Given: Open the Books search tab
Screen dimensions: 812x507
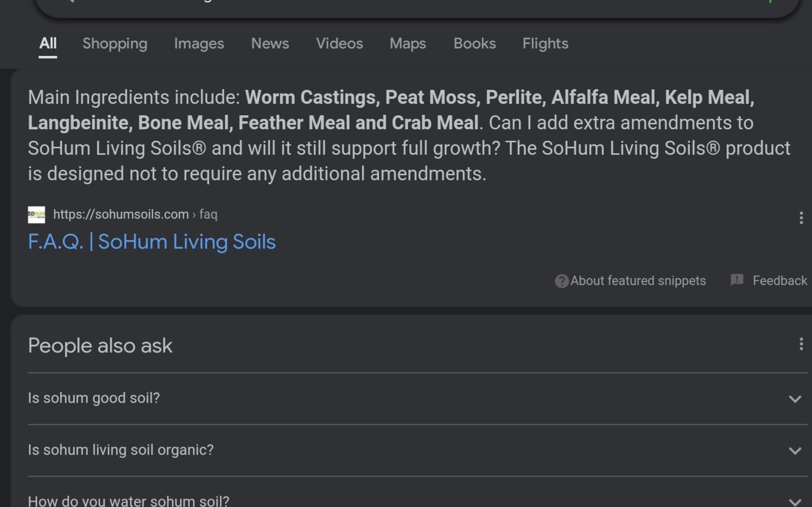Looking at the screenshot, I should pos(474,44).
